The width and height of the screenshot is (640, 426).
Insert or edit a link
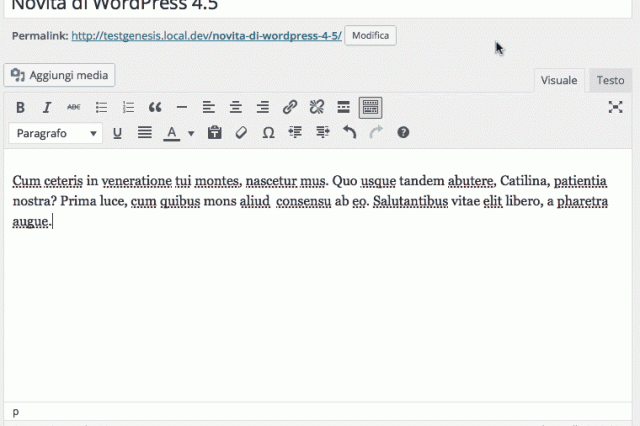click(x=290, y=108)
